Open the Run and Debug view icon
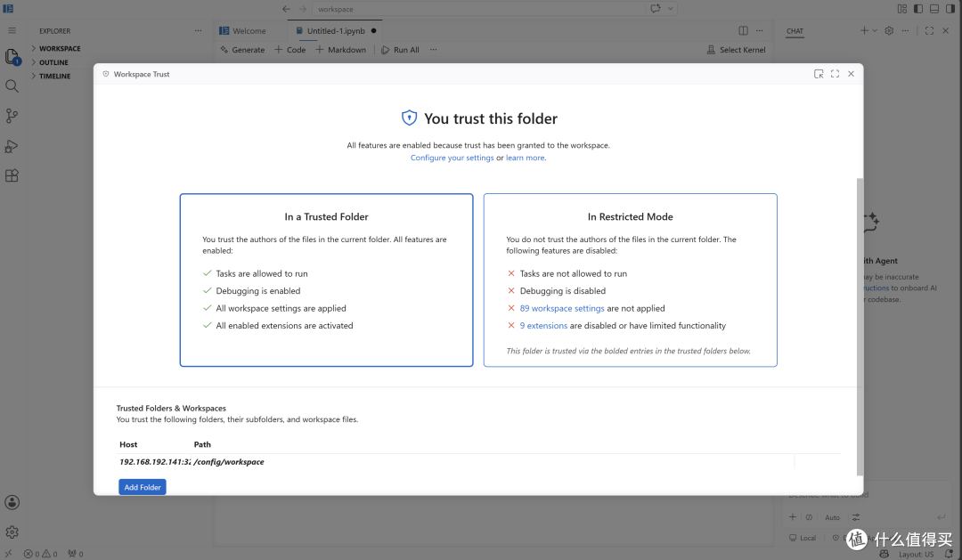The width and height of the screenshot is (962, 560). coord(12,146)
